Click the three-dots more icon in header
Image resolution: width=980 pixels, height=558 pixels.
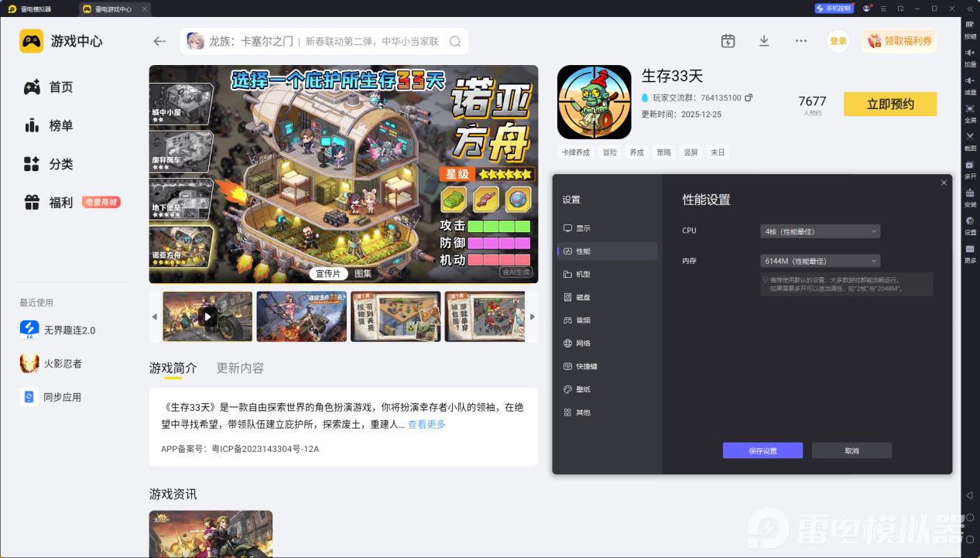(x=801, y=41)
